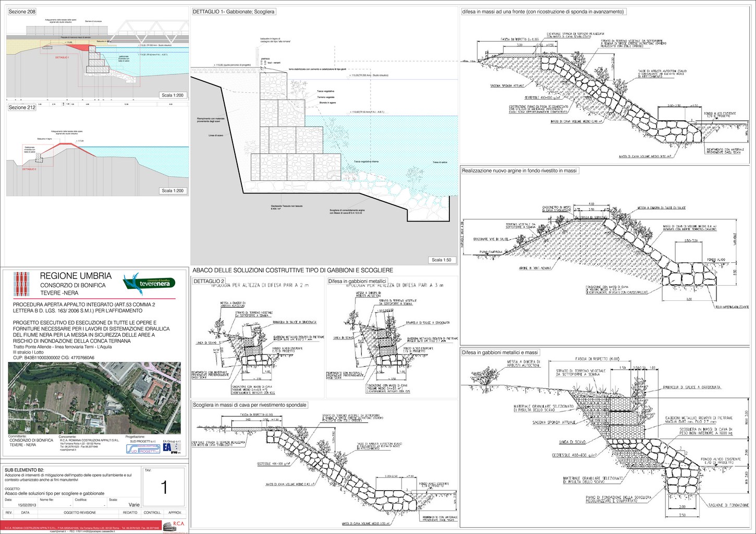Screen dimensions: 756x534
Task: Click "III stralcio I Lotto" text
Action: click(x=28, y=353)
